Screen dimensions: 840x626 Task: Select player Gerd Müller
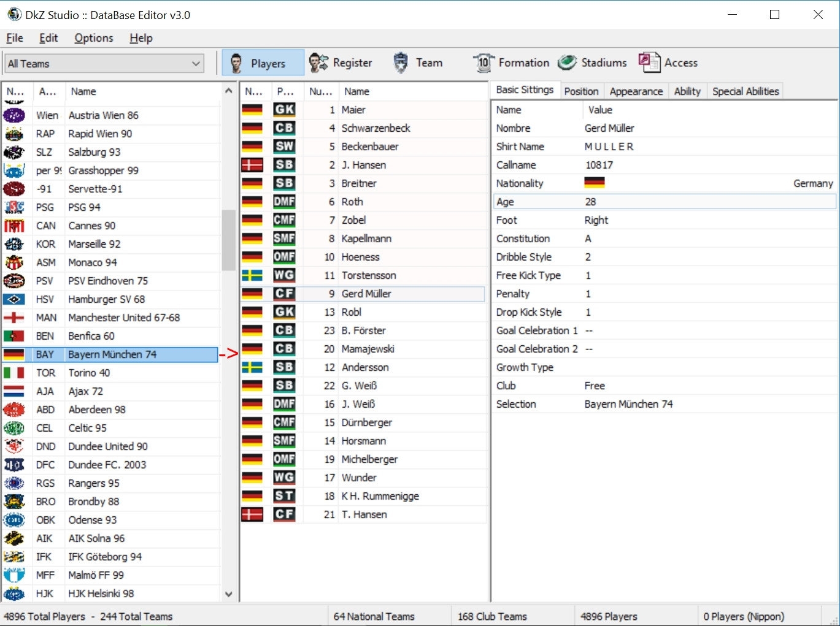(363, 294)
